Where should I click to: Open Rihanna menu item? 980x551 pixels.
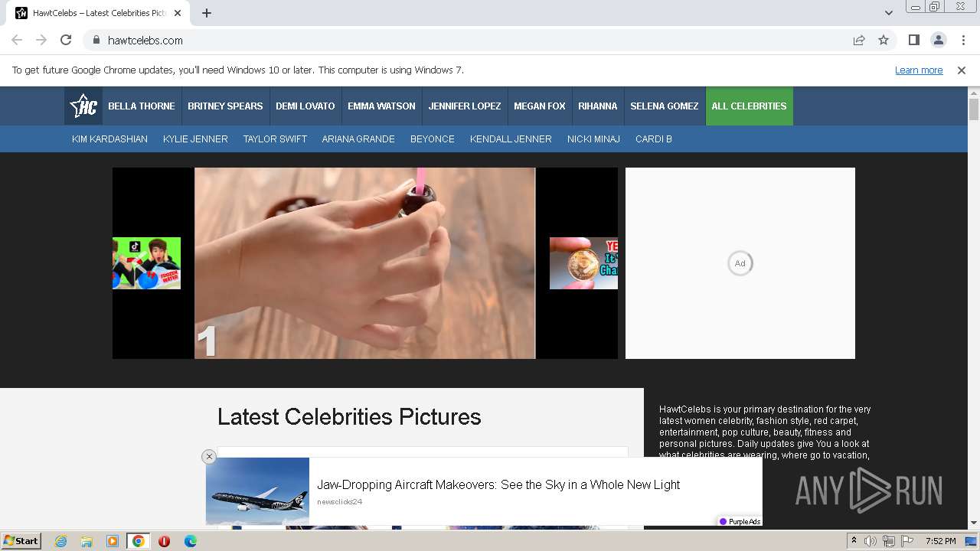pyautogui.click(x=598, y=106)
